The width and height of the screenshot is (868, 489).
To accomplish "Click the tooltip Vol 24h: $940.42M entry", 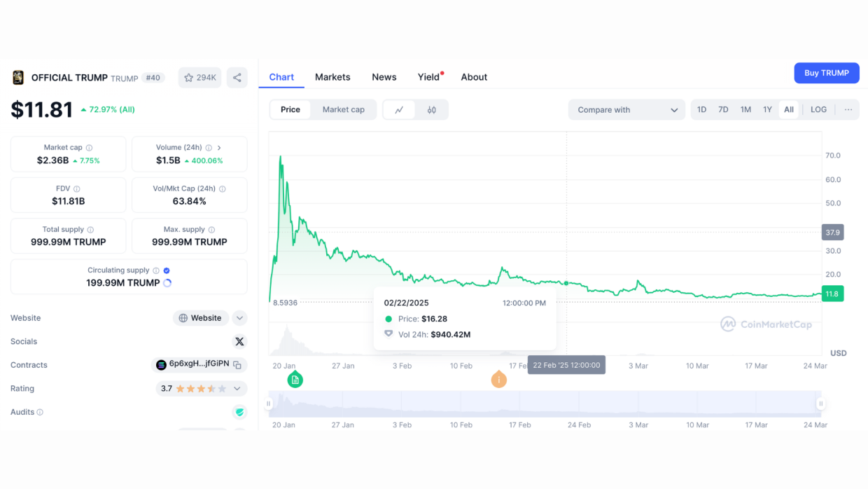I will [x=428, y=335].
